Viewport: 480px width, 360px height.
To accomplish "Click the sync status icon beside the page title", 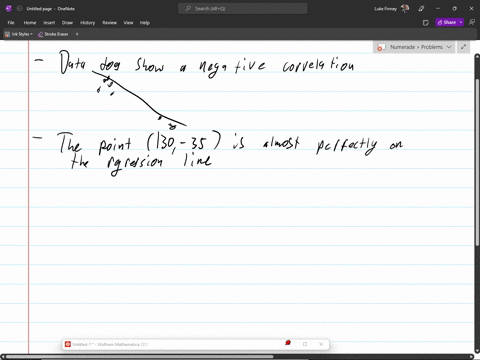I will coord(19,9).
